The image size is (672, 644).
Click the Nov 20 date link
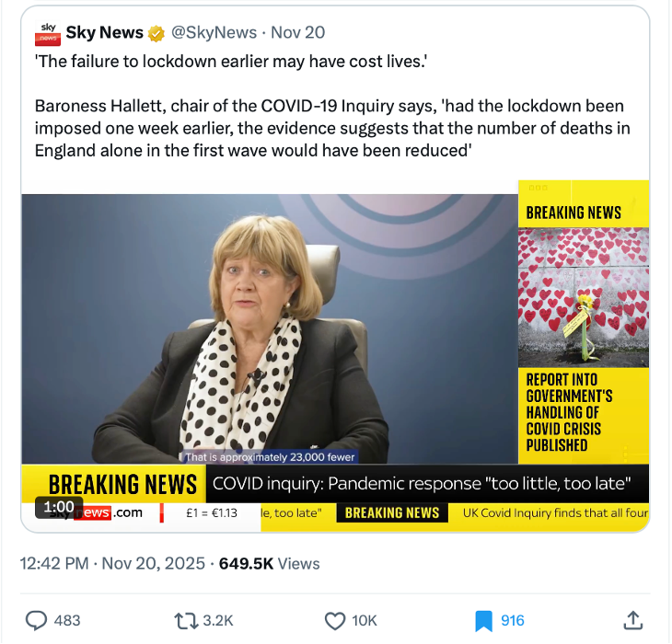click(298, 32)
